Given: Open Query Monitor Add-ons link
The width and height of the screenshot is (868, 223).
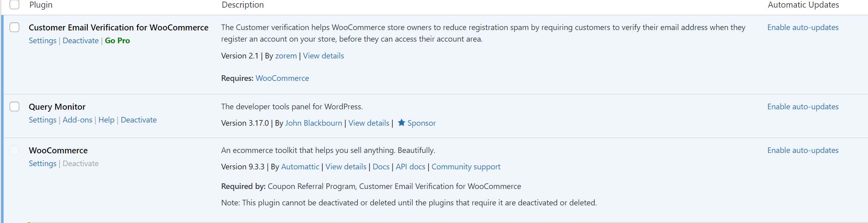Looking at the screenshot, I should click(77, 120).
